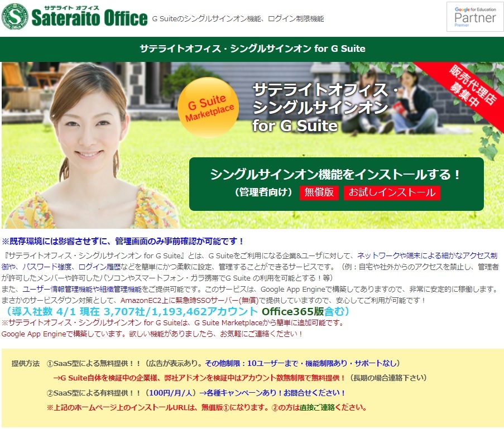504x429 pixels.
Task: Click header tagline G Suiteのシングルサインオン機能
Action: coord(238,19)
